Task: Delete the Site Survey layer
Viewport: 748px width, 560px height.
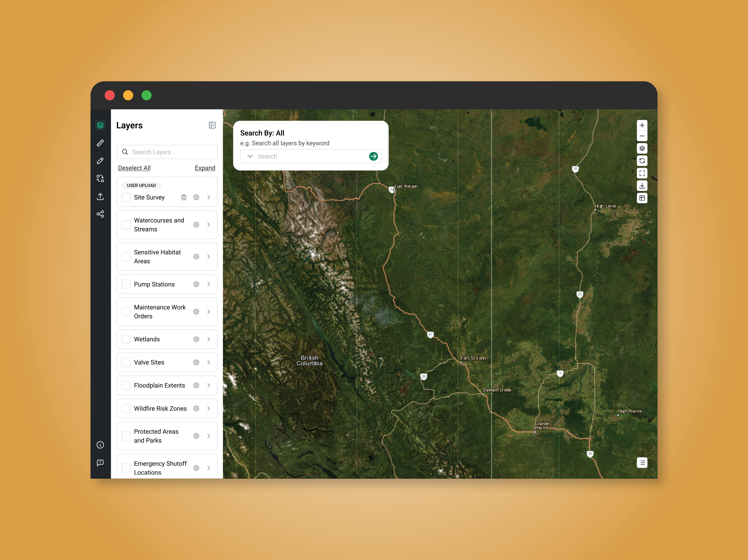Action: tap(184, 197)
